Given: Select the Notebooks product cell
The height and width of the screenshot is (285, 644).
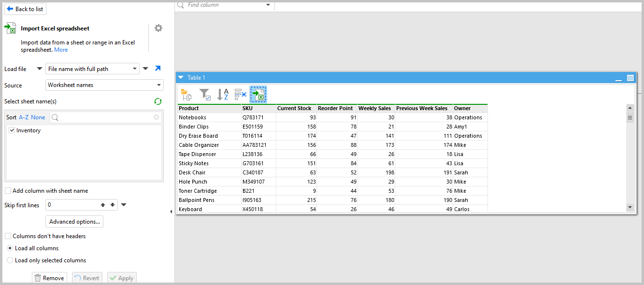Looking at the screenshot, I should point(209,117).
